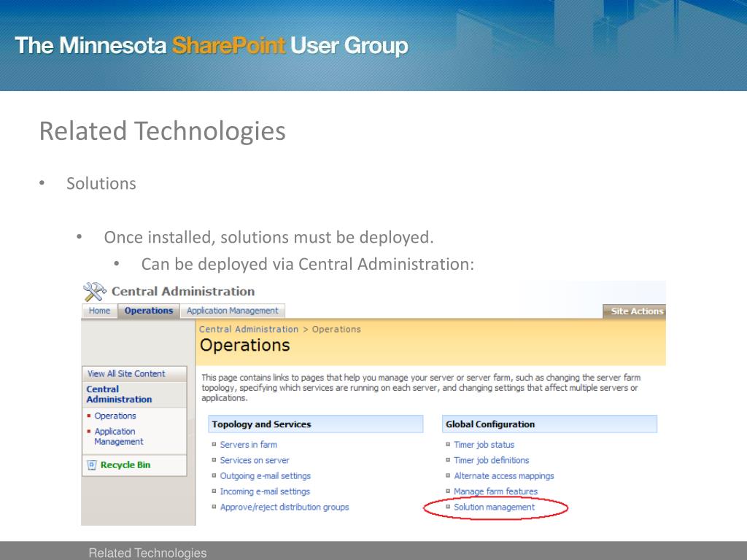The width and height of the screenshot is (747, 560).
Task: Click the "Once installed, solutions must be deployed" text
Action: pos(269,237)
